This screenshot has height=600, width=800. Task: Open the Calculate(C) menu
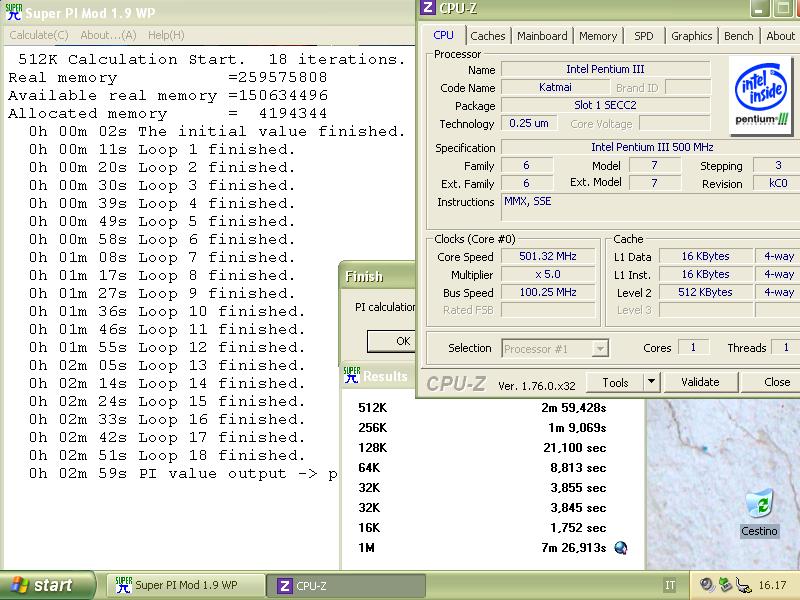(39, 35)
